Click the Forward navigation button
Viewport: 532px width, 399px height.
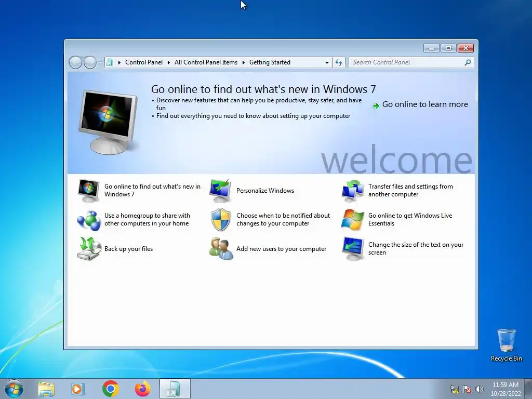(x=90, y=62)
